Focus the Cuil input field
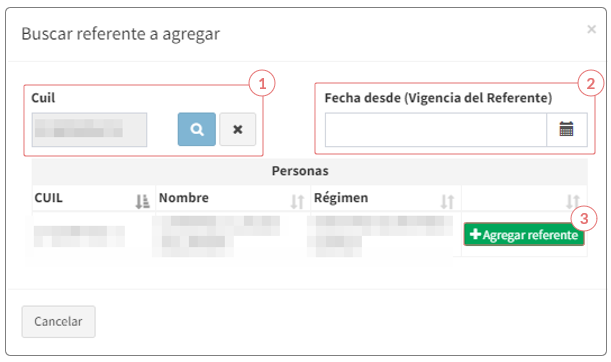The width and height of the screenshot is (611, 362). [x=89, y=130]
